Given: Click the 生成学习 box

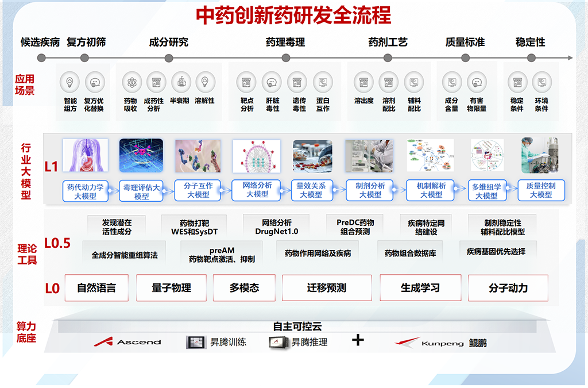Looking at the screenshot, I should (x=420, y=288).
